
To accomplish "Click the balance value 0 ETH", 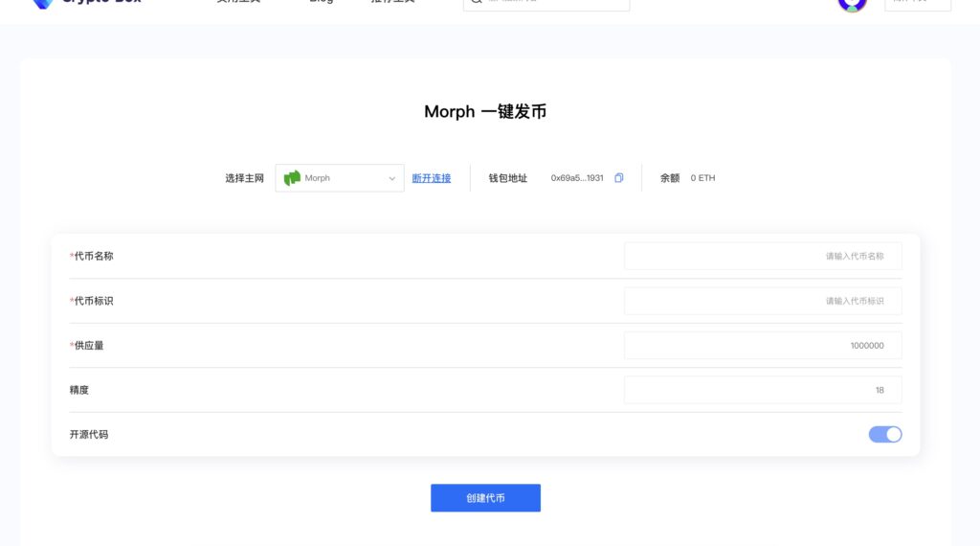I will click(702, 178).
